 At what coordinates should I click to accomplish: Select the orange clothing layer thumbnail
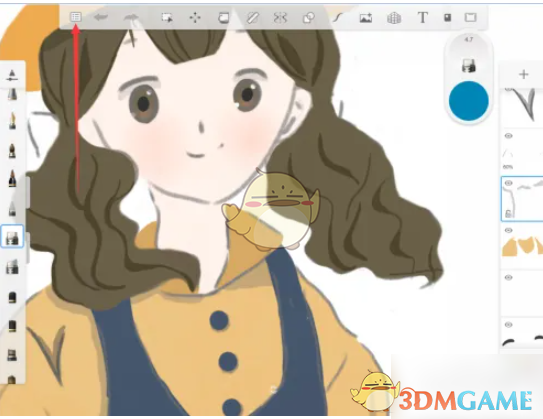tap(523, 247)
